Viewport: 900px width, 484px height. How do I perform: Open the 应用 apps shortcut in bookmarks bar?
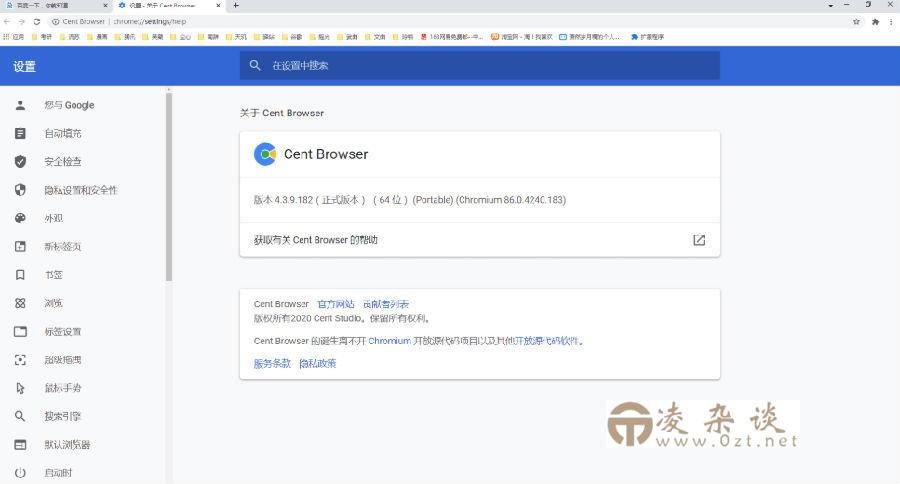[x=14, y=37]
